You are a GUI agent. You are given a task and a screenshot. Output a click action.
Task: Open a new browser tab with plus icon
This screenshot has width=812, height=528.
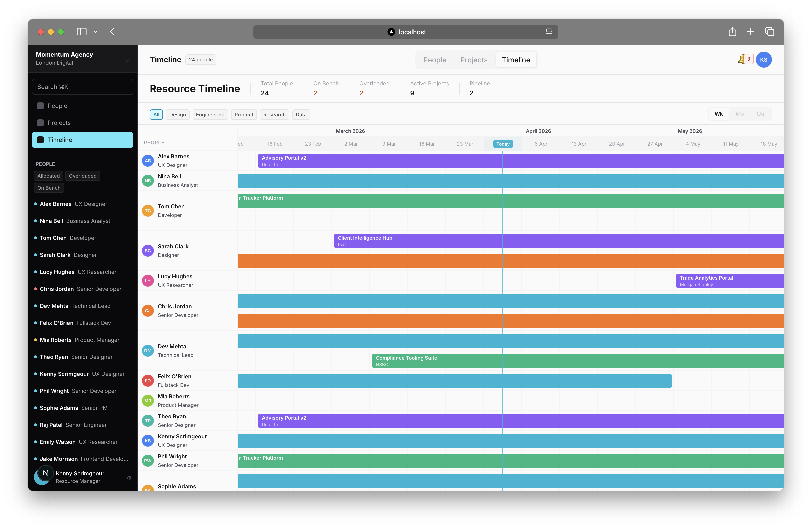click(750, 32)
